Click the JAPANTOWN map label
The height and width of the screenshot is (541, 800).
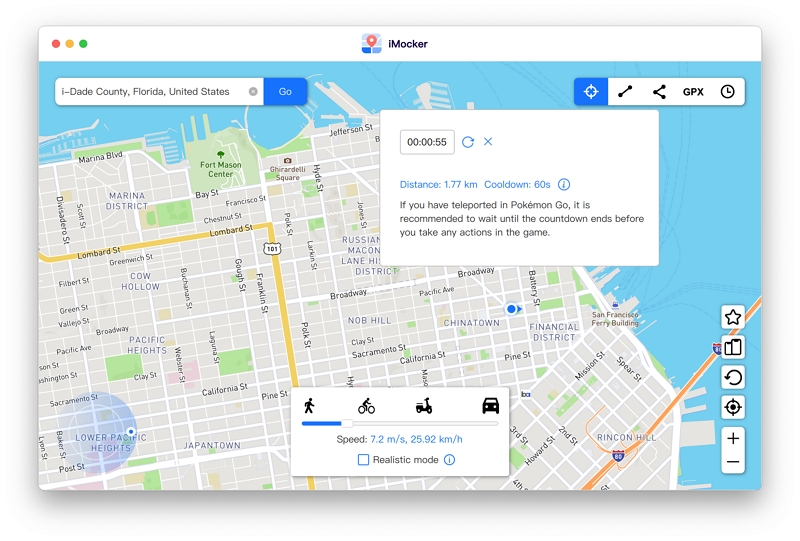[x=212, y=446]
